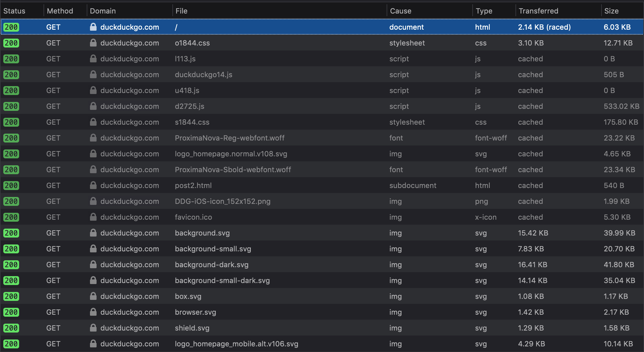
Task: Sort requests by the Size column
Action: pyautogui.click(x=611, y=11)
